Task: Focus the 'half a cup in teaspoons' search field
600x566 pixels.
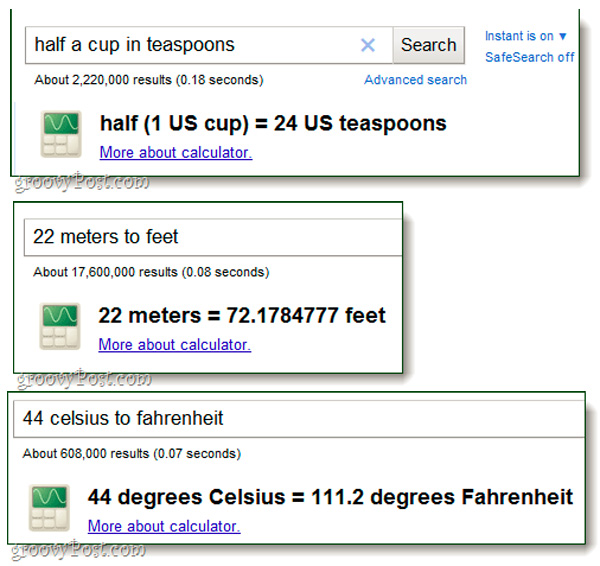Action: tap(190, 45)
